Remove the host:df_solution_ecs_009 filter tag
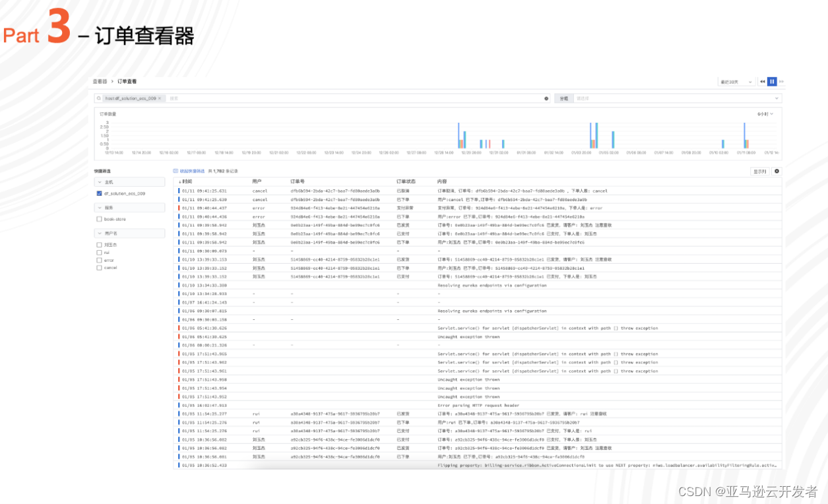This screenshot has height=504, width=828. (x=160, y=98)
